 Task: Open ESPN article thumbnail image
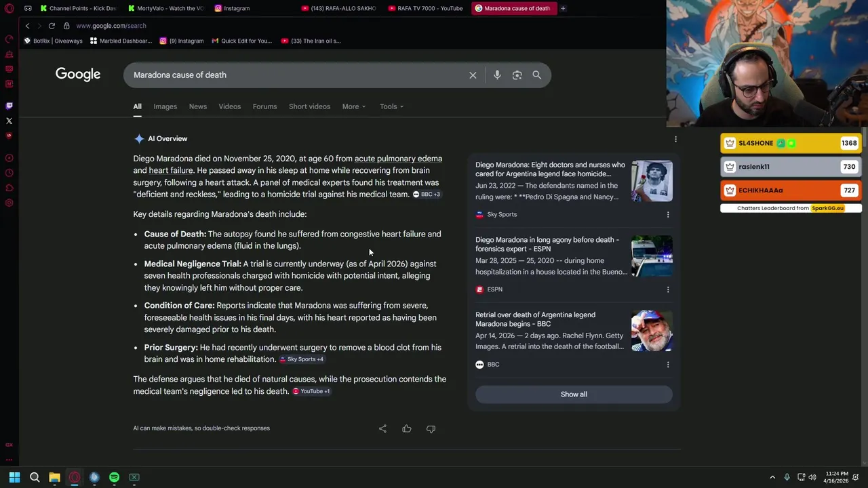pos(652,256)
